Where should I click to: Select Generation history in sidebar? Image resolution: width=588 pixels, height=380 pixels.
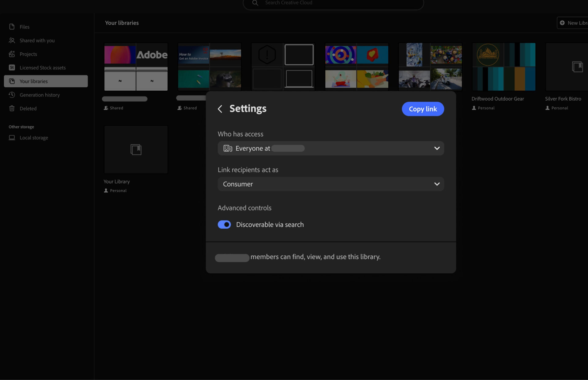pos(46,95)
